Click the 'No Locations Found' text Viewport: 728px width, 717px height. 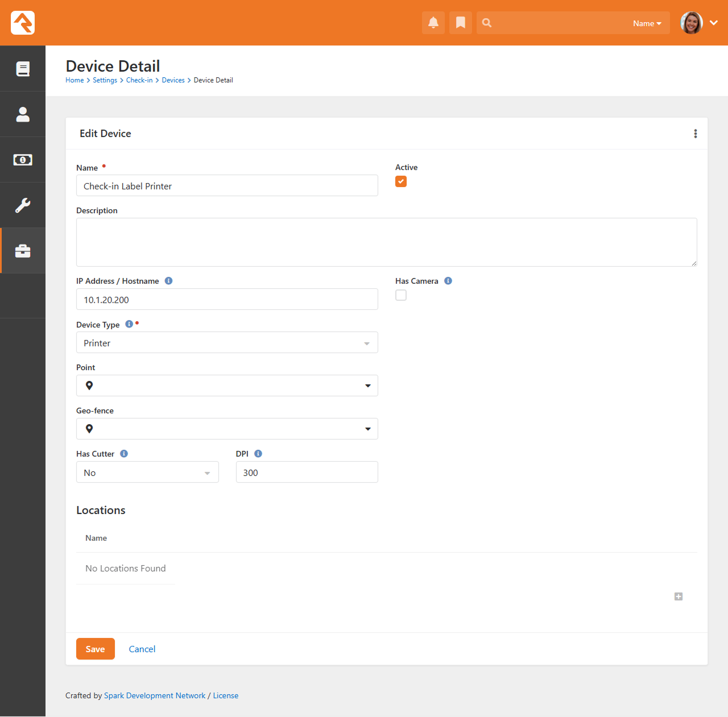coord(126,568)
